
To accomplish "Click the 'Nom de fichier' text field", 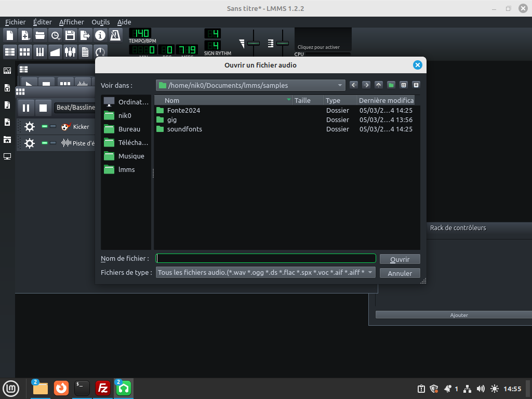I will (265, 259).
